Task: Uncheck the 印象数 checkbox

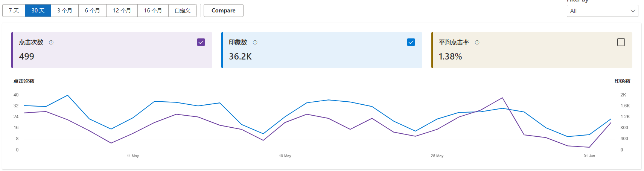Action: tap(411, 42)
